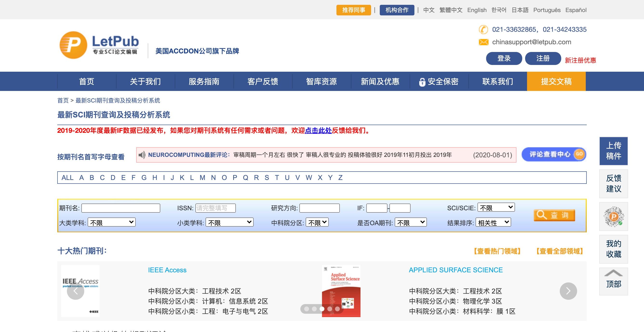Click the 期刊名 input field
Image resolution: width=644 pixels, height=332 pixels.
point(121,208)
